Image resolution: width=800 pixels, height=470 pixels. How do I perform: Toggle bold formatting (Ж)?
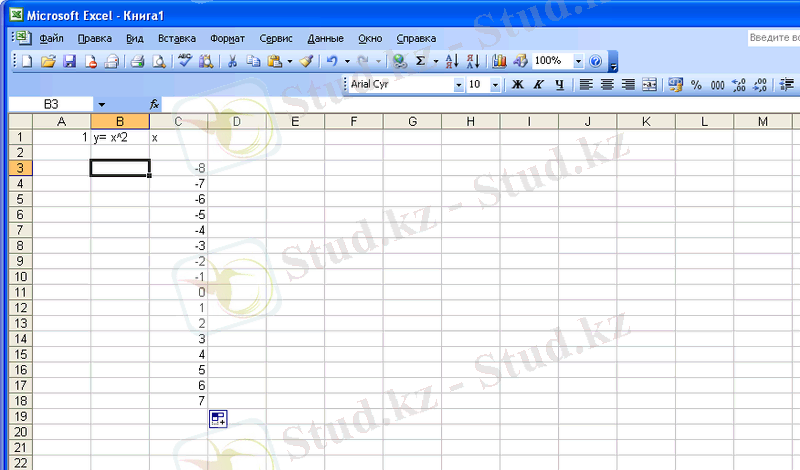[x=518, y=85]
